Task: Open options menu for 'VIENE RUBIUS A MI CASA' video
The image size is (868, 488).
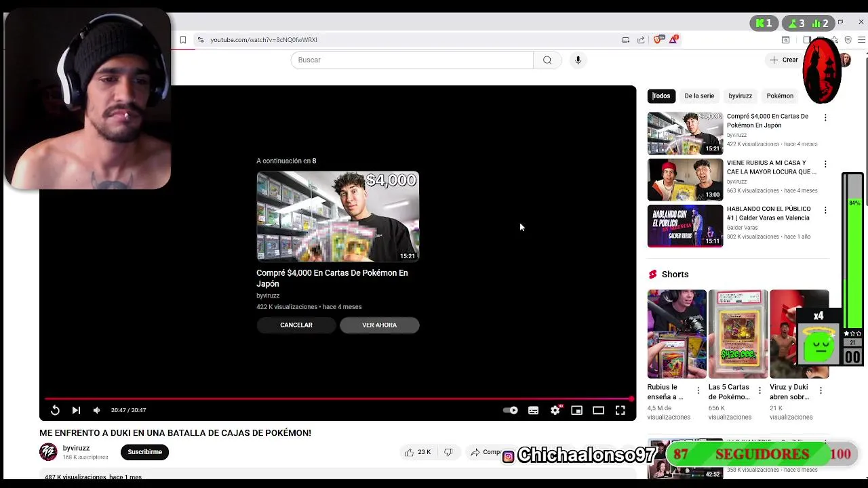Action: click(825, 164)
